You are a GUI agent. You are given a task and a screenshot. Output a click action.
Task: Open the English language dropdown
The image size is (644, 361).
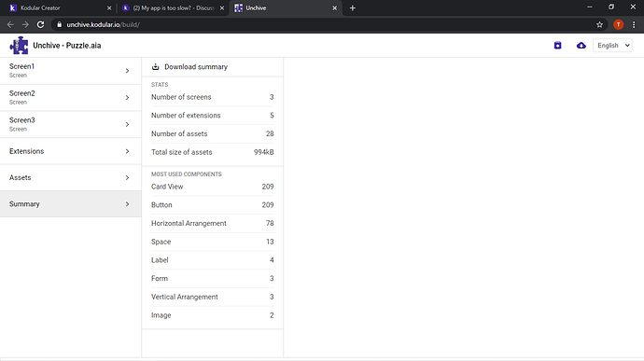[612, 45]
